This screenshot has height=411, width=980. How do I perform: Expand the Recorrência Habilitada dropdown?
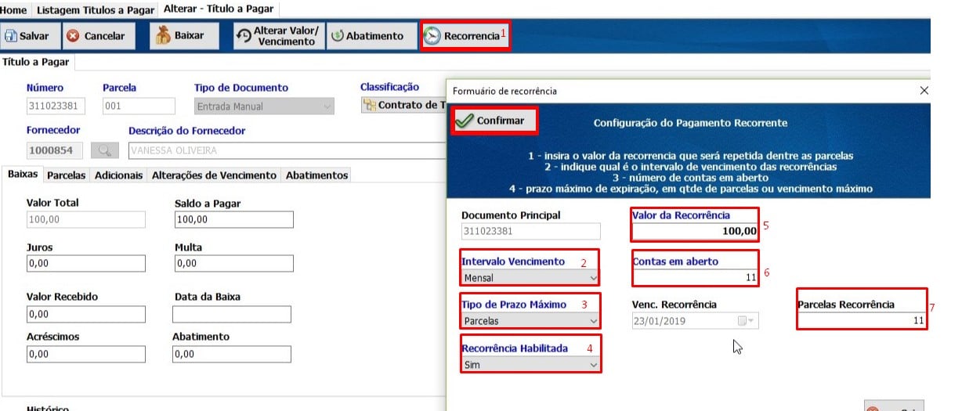pos(593,365)
